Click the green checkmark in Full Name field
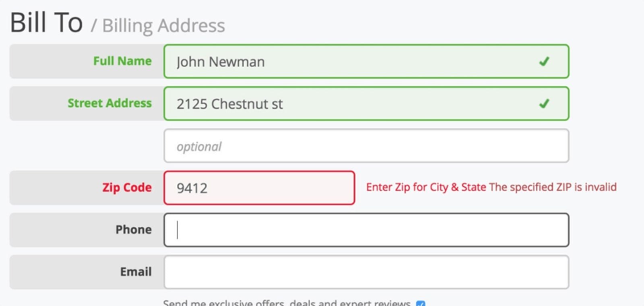The height and width of the screenshot is (306, 644). (544, 61)
